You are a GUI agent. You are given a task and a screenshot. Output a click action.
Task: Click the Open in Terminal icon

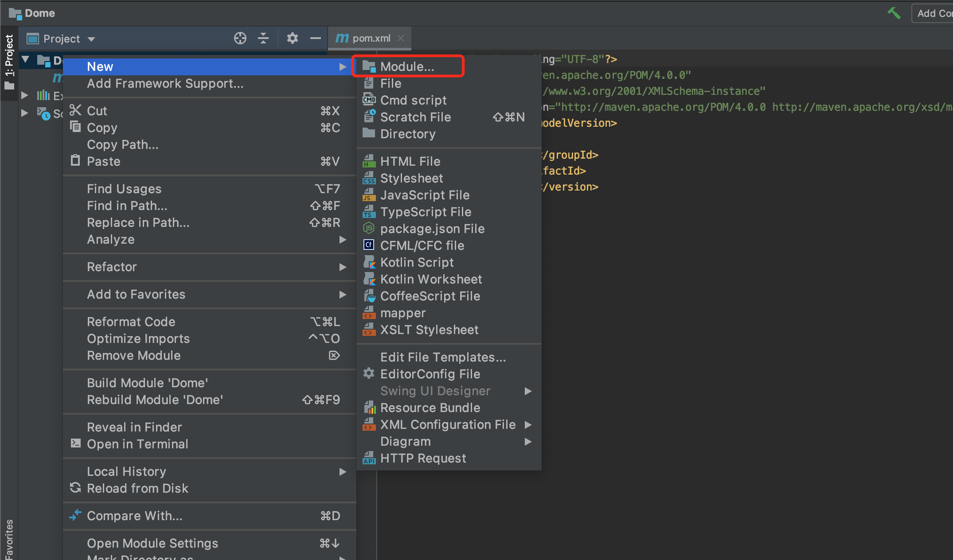[x=75, y=443]
